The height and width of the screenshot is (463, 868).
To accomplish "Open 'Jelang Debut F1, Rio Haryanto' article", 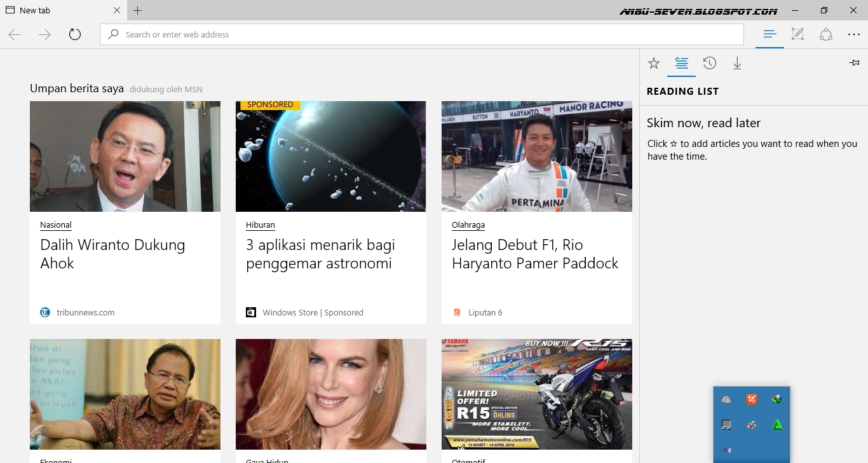I will 534,254.
